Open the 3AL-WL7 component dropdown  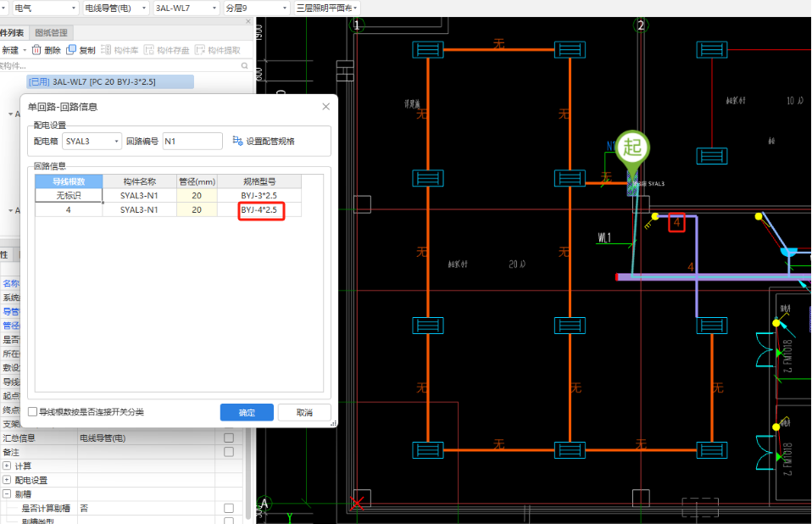click(x=186, y=8)
